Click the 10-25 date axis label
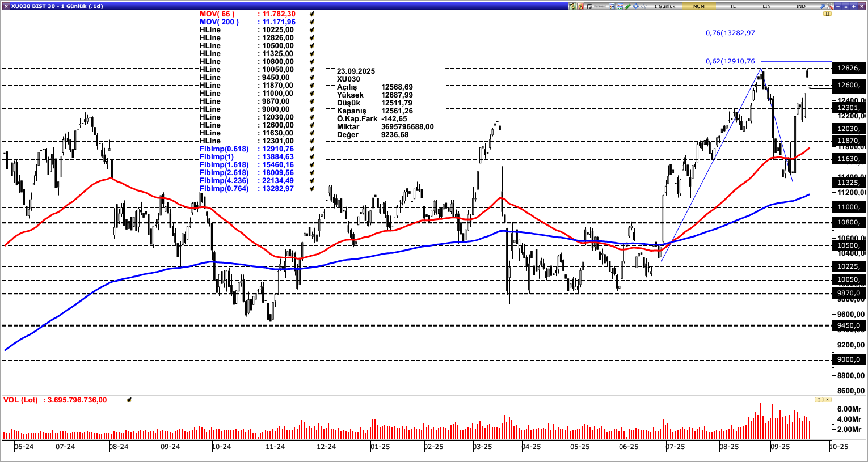 pyautogui.click(x=838, y=447)
